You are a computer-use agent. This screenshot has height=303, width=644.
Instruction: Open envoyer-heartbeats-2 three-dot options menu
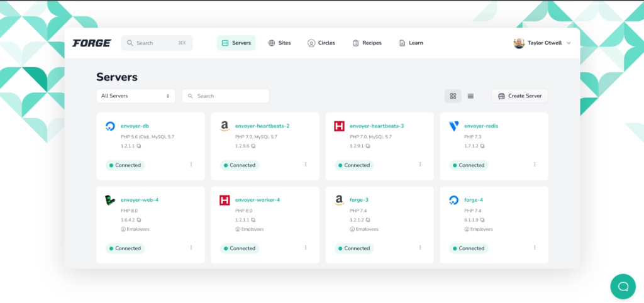click(306, 165)
